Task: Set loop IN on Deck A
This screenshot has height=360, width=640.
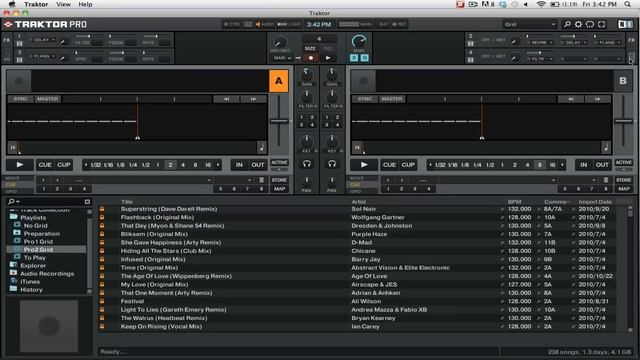Action: pyautogui.click(x=239, y=165)
